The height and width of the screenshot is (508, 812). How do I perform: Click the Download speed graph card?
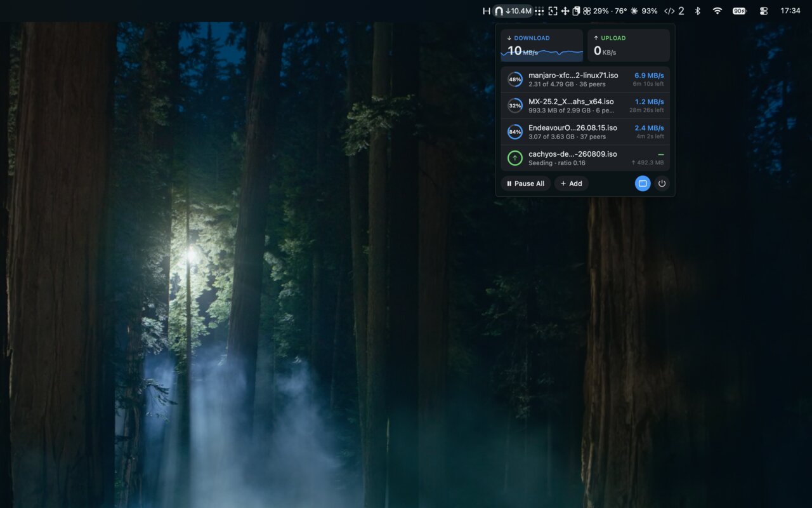click(542, 45)
